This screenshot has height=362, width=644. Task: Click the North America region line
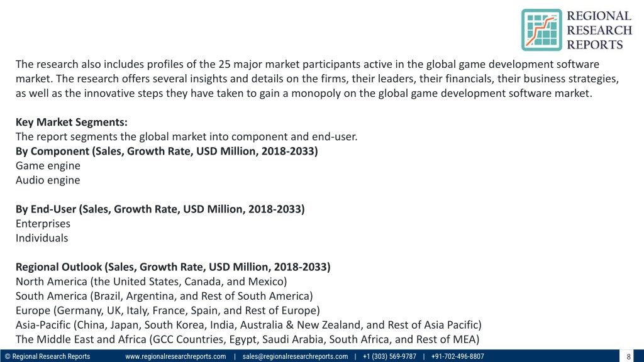click(x=151, y=282)
